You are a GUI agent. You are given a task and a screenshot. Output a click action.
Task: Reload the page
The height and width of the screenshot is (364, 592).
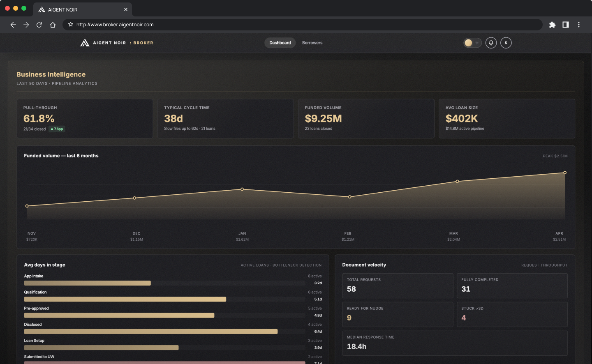(x=39, y=25)
